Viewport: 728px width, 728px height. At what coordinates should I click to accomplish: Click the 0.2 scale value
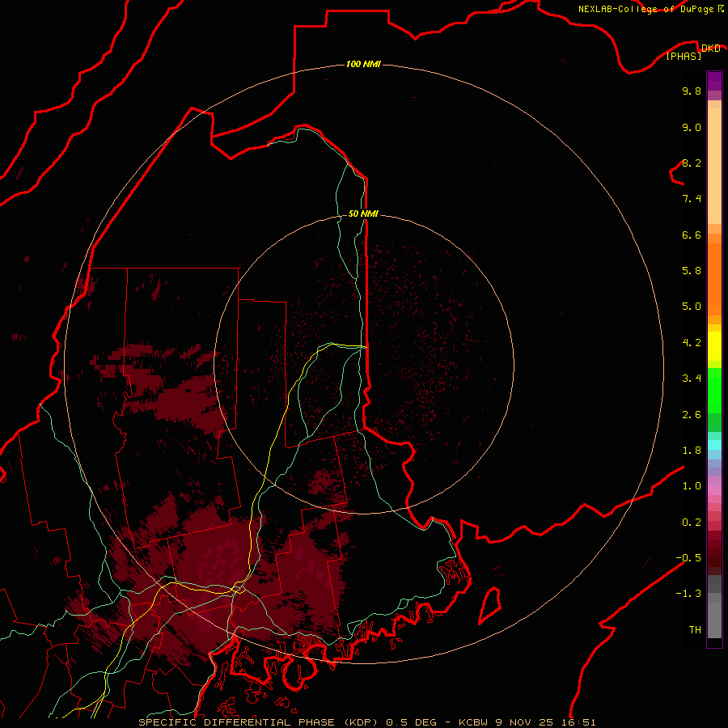(x=692, y=523)
